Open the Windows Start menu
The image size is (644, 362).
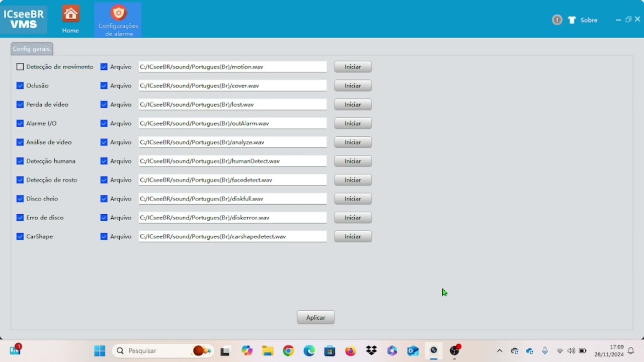100,351
